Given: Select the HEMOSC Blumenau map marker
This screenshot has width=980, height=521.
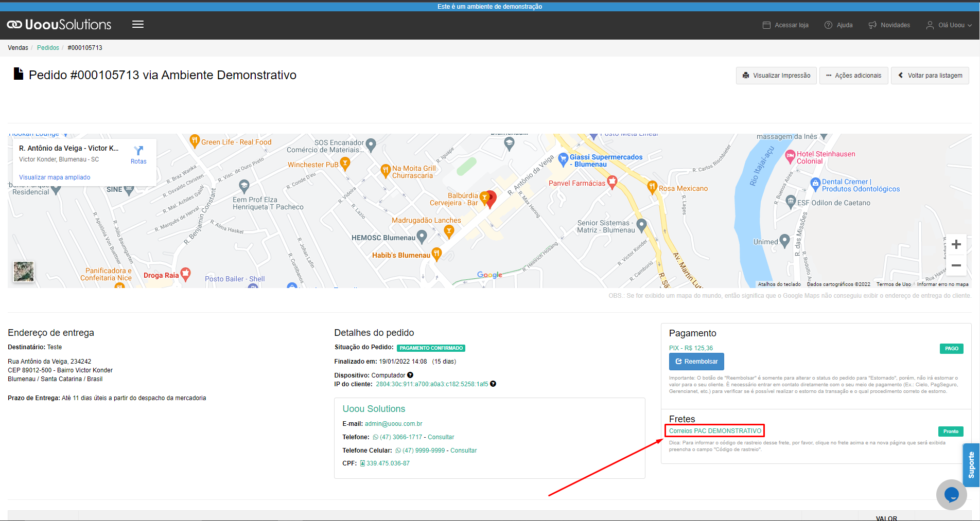Looking at the screenshot, I should [x=422, y=237].
